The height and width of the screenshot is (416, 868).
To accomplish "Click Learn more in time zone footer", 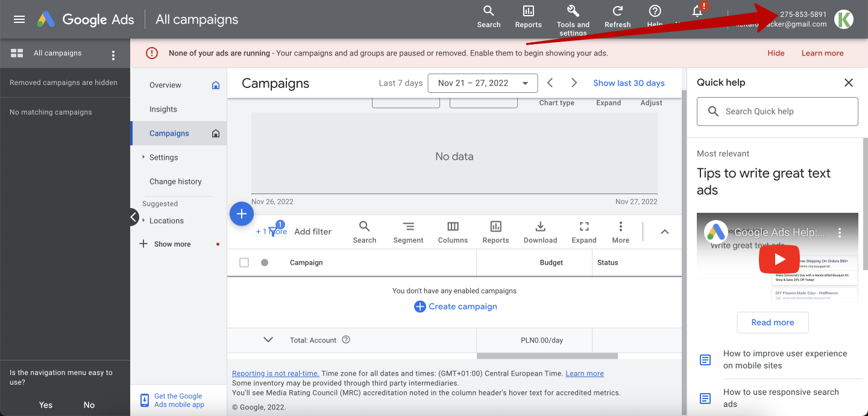I will pos(585,374).
